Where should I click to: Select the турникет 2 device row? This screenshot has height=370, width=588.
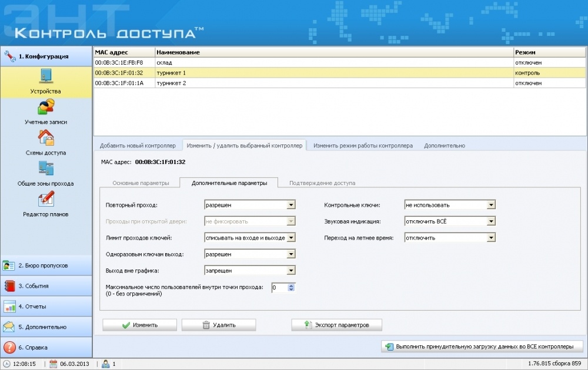(x=339, y=83)
